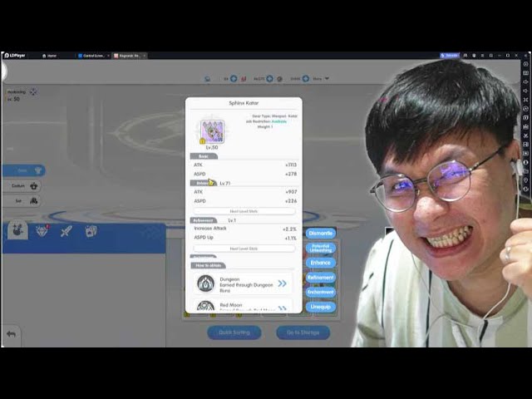This screenshot has height=399, width=532.
Task: Go to Red Moon via double chevron
Action: click(x=282, y=308)
